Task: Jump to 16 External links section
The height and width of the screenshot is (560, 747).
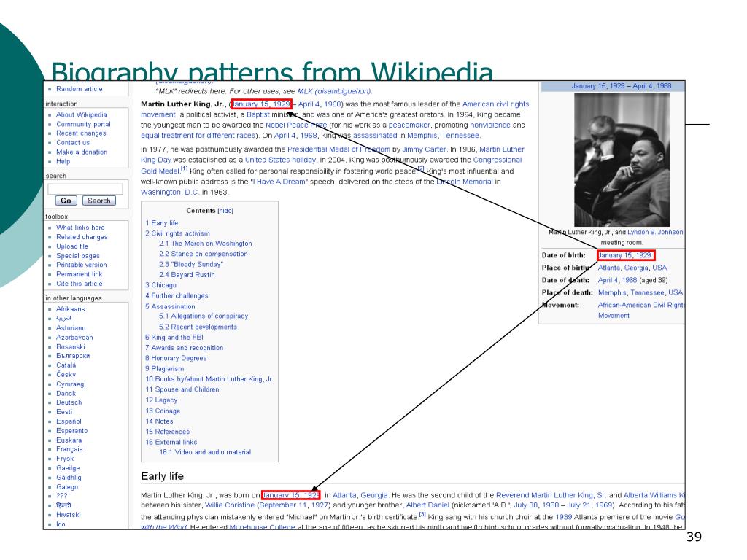Action: pyautogui.click(x=171, y=443)
